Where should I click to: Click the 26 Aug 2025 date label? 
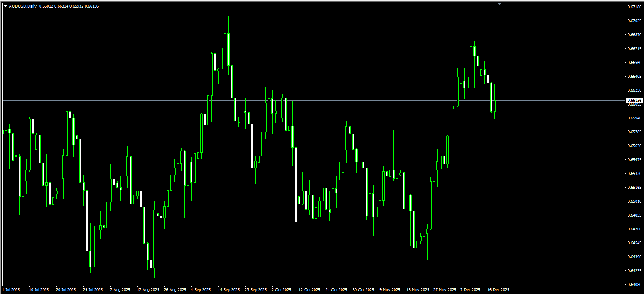174,290
